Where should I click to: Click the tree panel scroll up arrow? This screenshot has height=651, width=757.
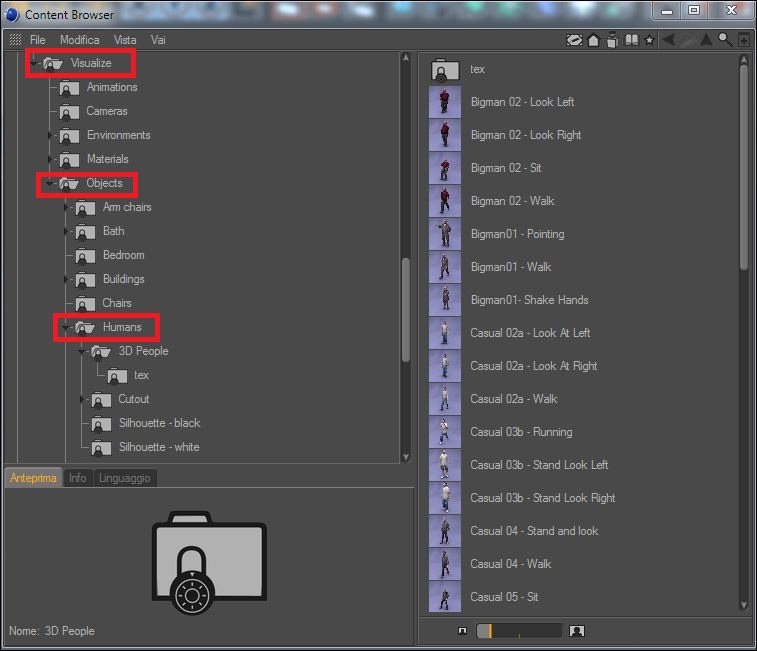tap(406, 57)
